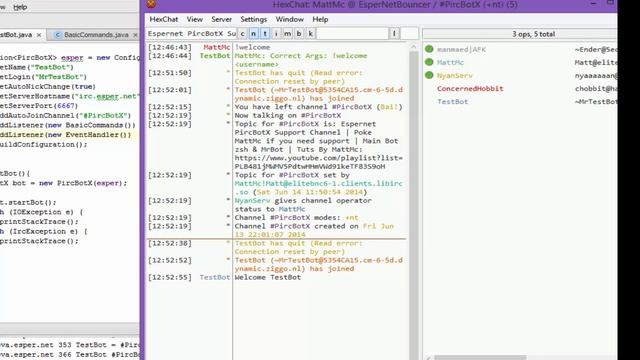Click the addListener(new EventHandler()) code line
The height and width of the screenshot is (360, 640).
pyautogui.click(x=66, y=135)
